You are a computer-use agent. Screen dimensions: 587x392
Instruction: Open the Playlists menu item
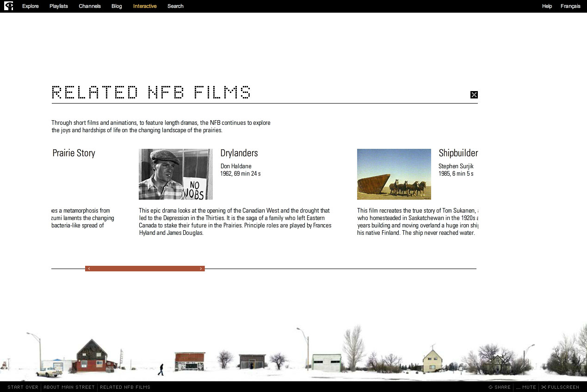[x=59, y=6]
